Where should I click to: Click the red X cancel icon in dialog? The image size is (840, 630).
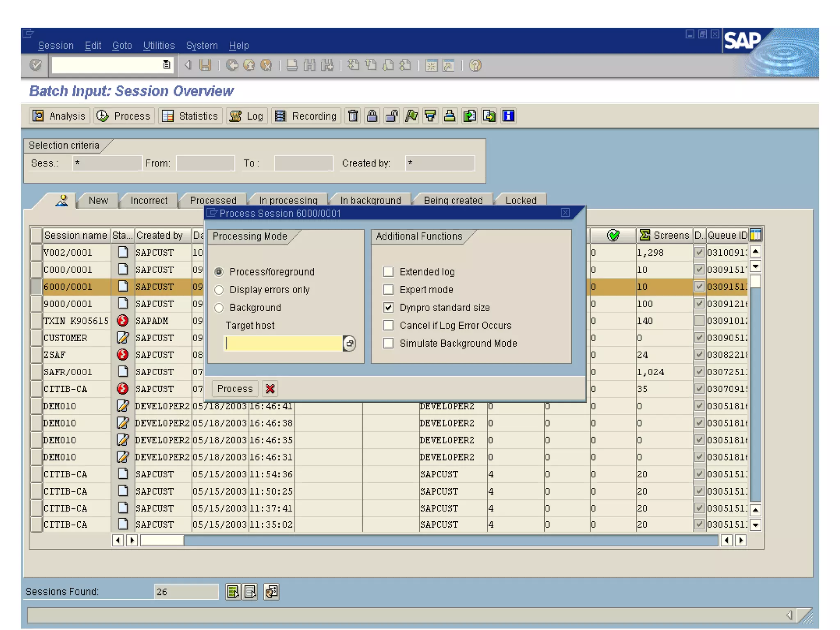(270, 388)
